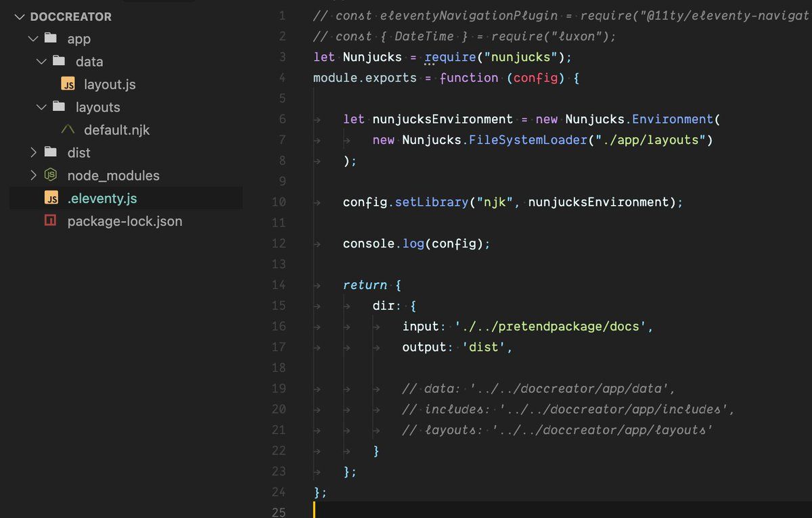Click the data folder icon

[60, 62]
